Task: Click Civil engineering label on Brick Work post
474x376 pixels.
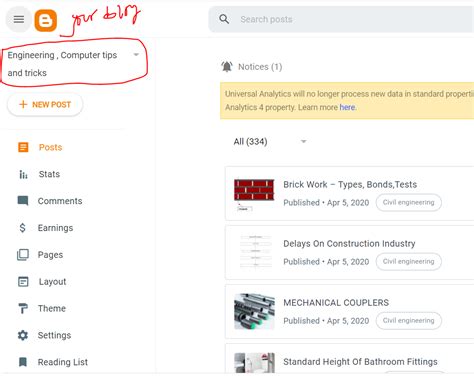Action: [409, 202]
